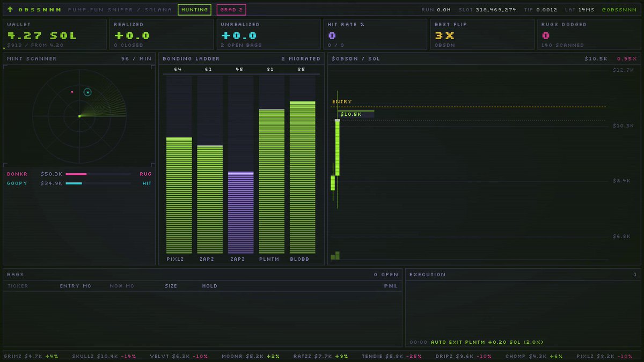This screenshot has height=362, width=644.
Task: Click the GRAD 2 badge
Action: [231, 10]
